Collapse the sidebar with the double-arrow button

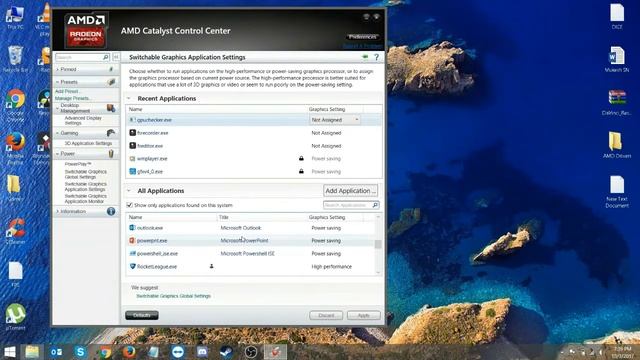tap(116, 57)
